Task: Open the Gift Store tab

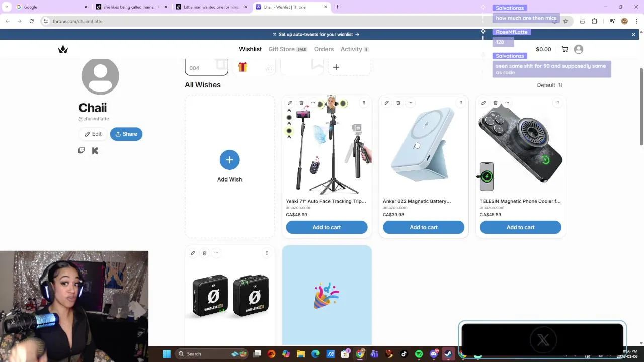Action: pos(287,49)
